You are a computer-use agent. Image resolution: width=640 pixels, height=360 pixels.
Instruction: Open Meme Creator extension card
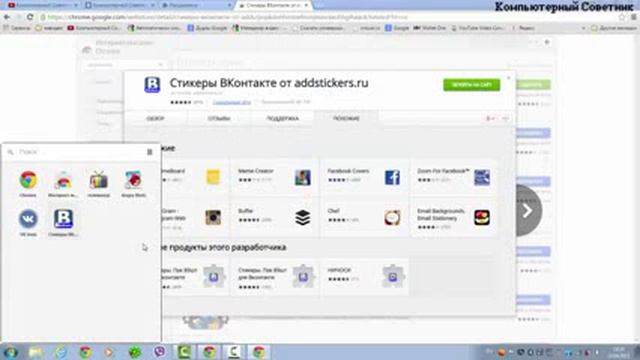coord(274,178)
